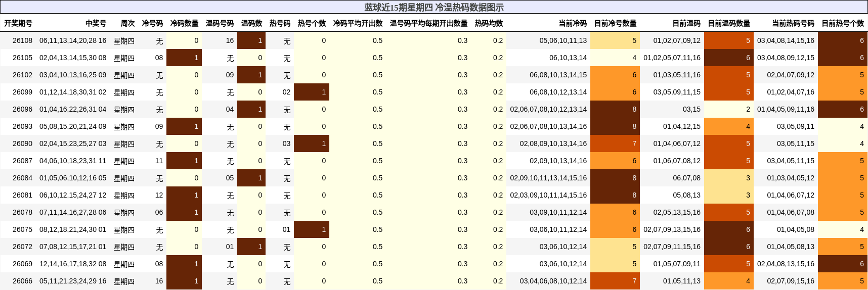Click current hot codes 03,04,08,14,15,16
This screenshot has height=290, width=868.
click(786, 40)
